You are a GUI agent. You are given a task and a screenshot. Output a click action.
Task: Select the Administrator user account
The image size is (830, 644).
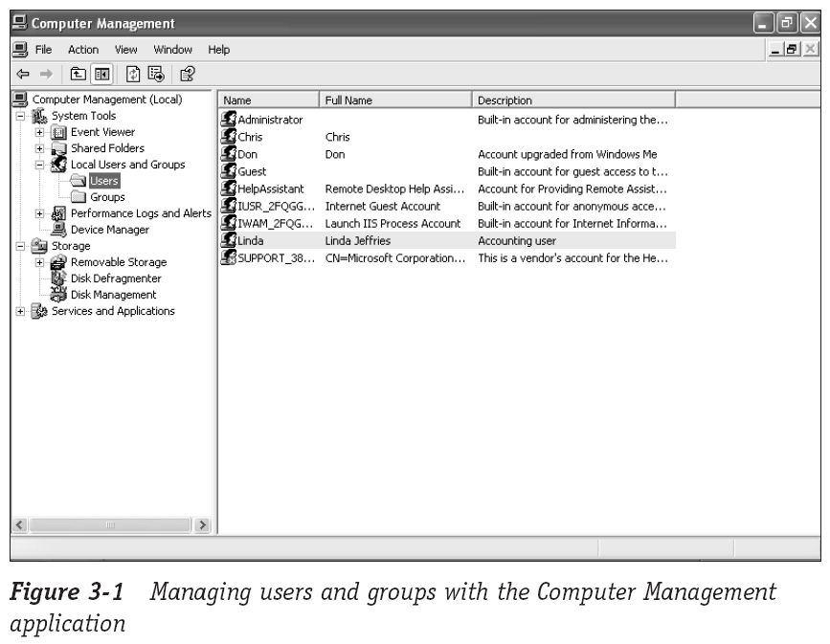(269, 121)
